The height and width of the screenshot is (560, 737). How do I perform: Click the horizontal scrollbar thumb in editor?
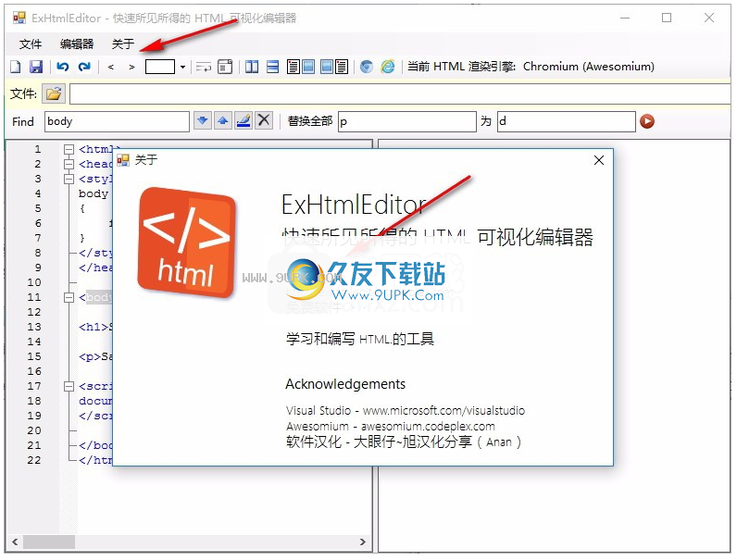(x=49, y=541)
